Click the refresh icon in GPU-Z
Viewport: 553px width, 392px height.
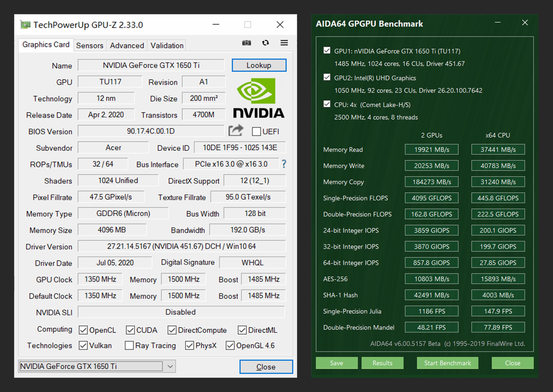(x=265, y=43)
